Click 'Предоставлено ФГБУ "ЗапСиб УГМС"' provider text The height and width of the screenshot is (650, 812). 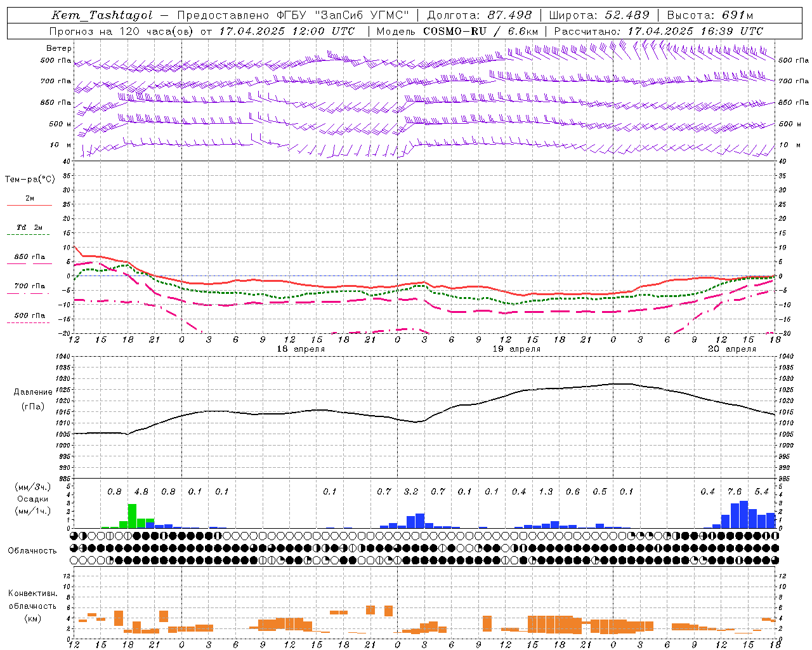294,15
